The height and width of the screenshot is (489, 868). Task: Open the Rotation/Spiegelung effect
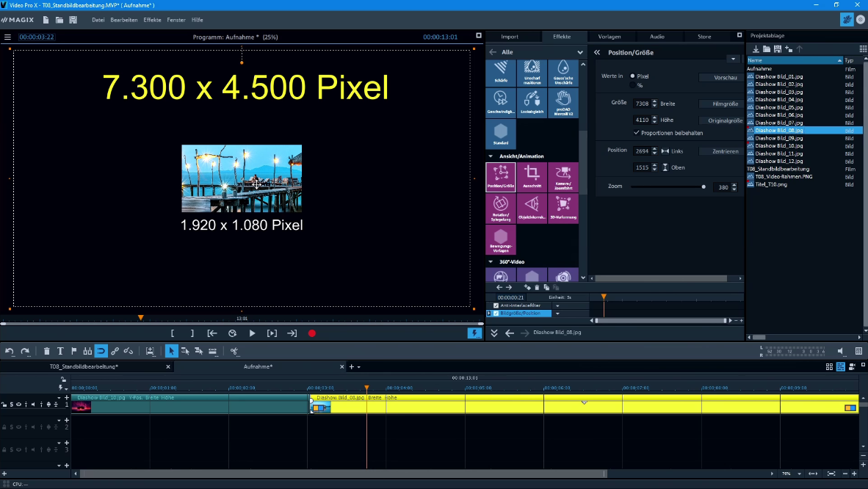pyautogui.click(x=500, y=209)
